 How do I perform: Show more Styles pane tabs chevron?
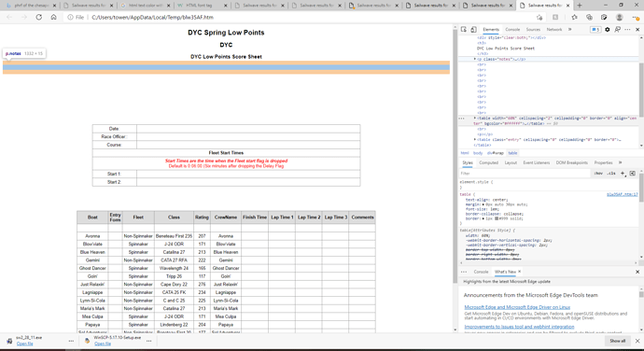pos(620,162)
